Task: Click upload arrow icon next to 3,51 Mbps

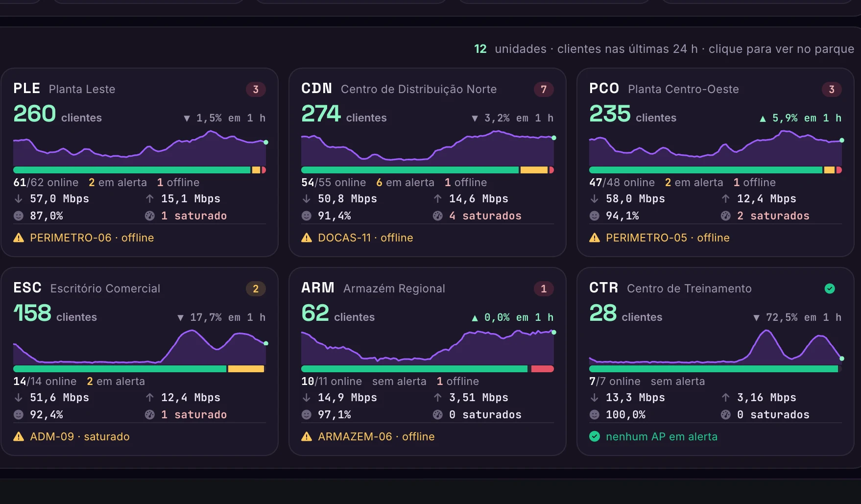Action: pos(438,398)
